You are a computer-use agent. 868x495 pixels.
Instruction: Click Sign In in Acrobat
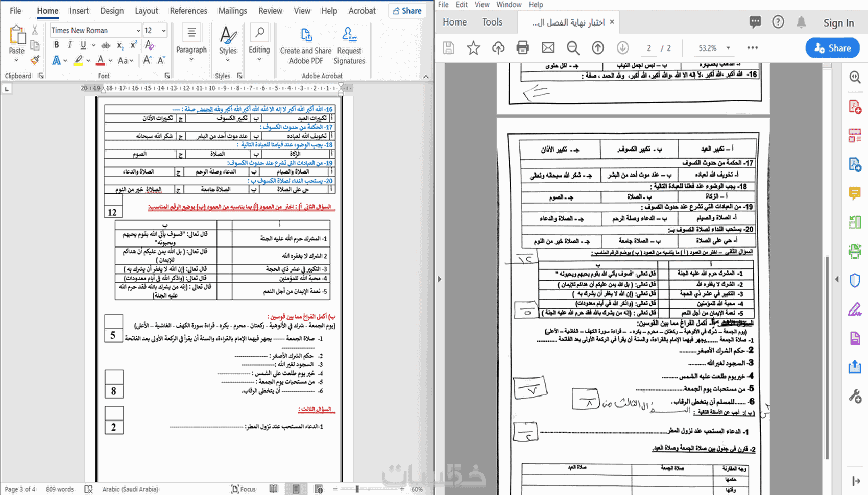(x=838, y=22)
